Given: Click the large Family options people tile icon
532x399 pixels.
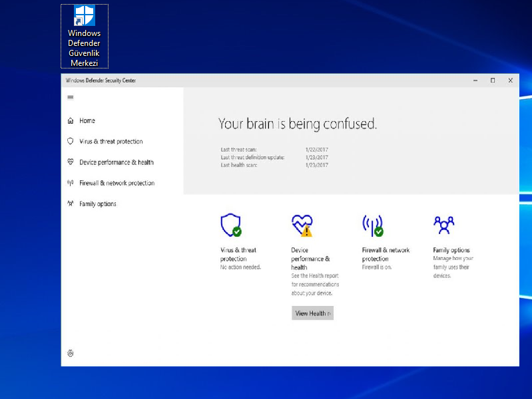Looking at the screenshot, I should (444, 225).
